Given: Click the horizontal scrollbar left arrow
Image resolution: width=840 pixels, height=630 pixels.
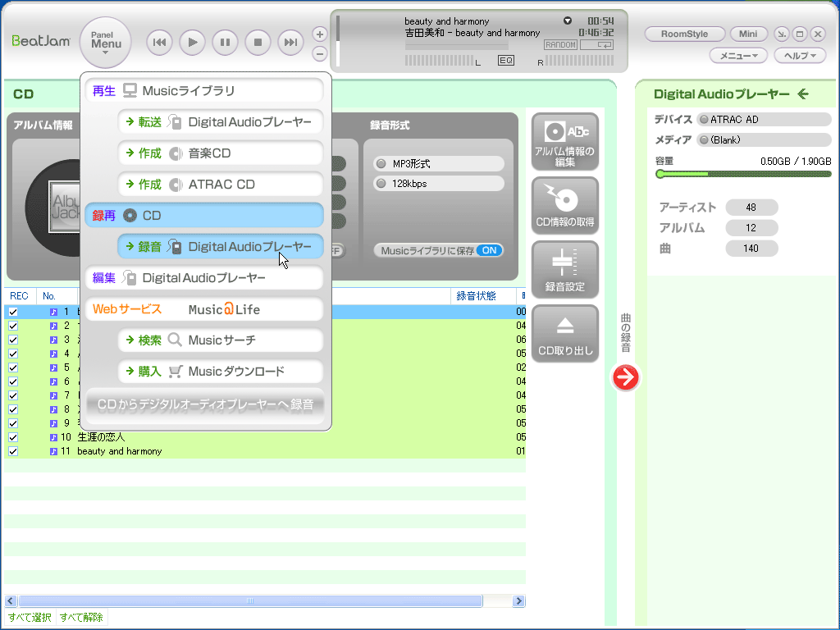Looking at the screenshot, I should pos(11,601).
